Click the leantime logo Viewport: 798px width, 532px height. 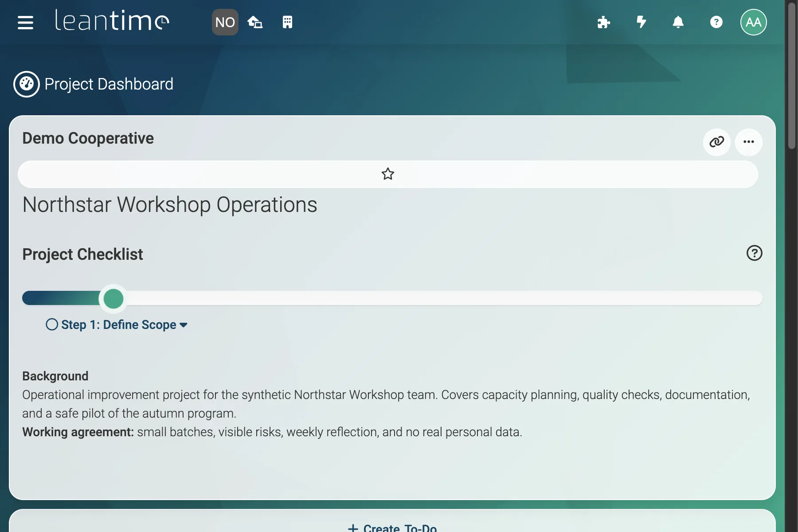[112, 21]
